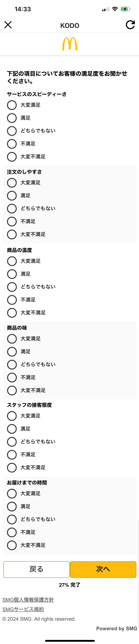The width and height of the screenshot is (139, 644).
Task: Tap the Wi-Fi status icon
Action: [115, 9]
